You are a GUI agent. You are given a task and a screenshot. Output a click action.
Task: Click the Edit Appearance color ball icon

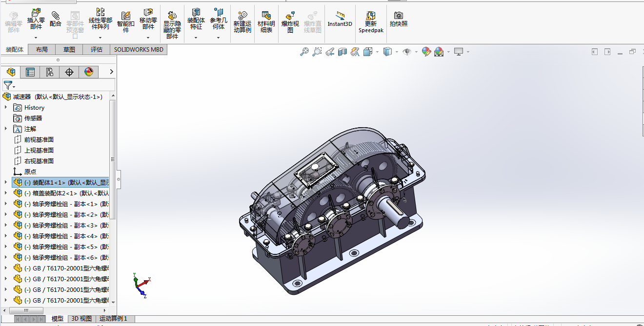point(426,51)
